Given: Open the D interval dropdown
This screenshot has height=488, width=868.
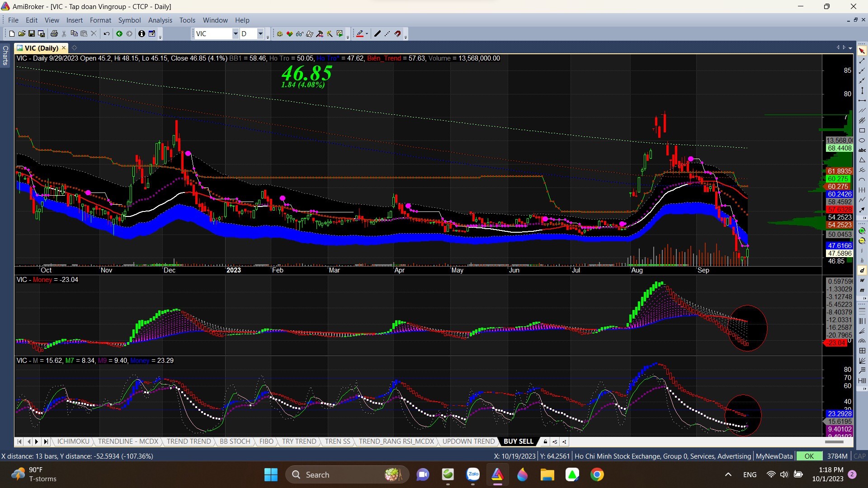Looking at the screenshot, I should coord(260,34).
